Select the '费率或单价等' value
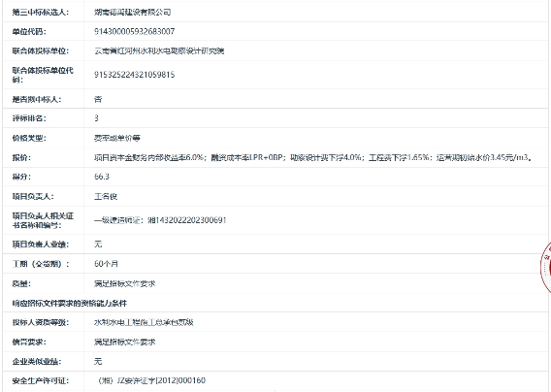Viewport: 551px width, 392px height. 117,138
